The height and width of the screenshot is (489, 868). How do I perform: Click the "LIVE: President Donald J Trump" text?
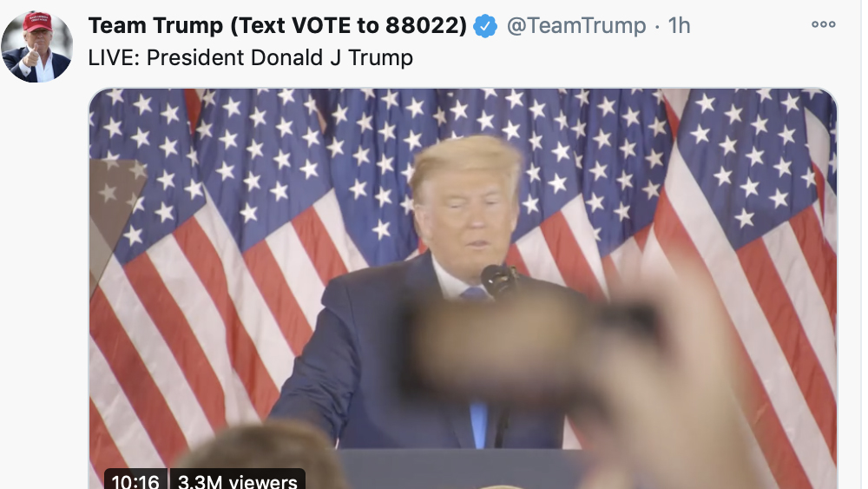pyautogui.click(x=250, y=57)
